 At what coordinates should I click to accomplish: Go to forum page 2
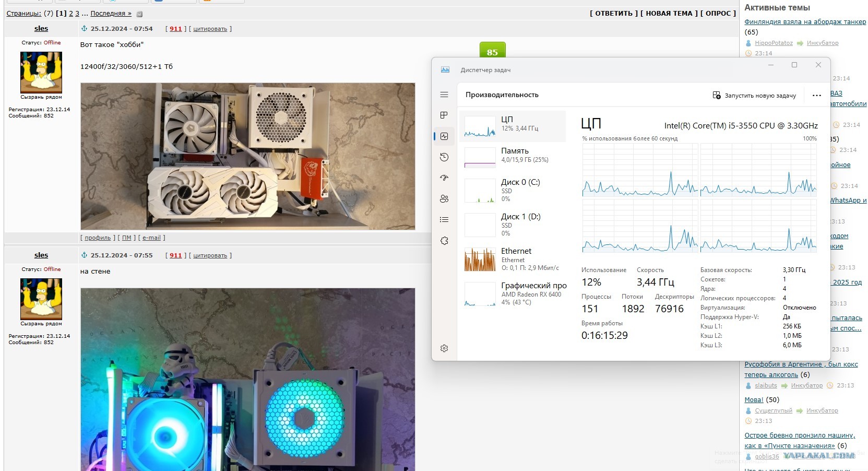[71, 14]
